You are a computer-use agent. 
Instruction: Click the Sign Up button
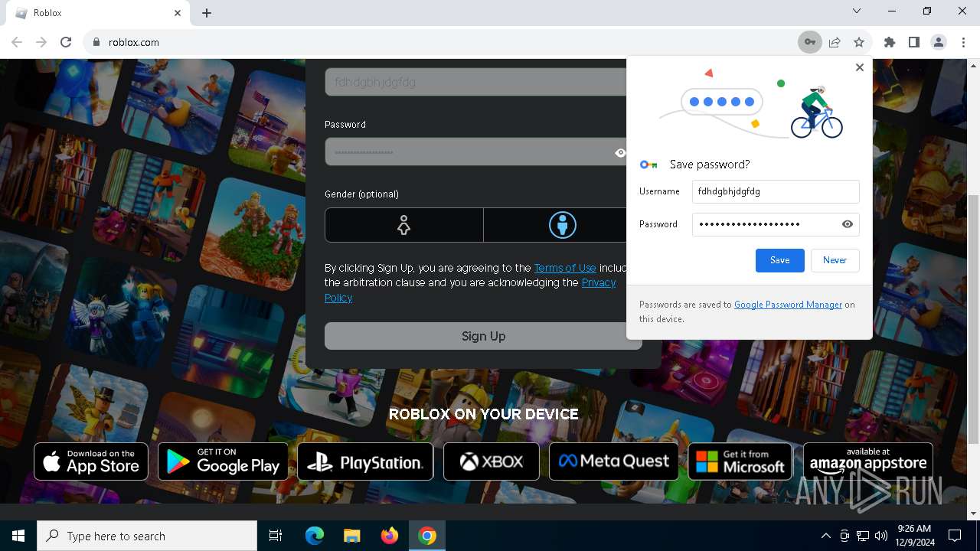(483, 336)
